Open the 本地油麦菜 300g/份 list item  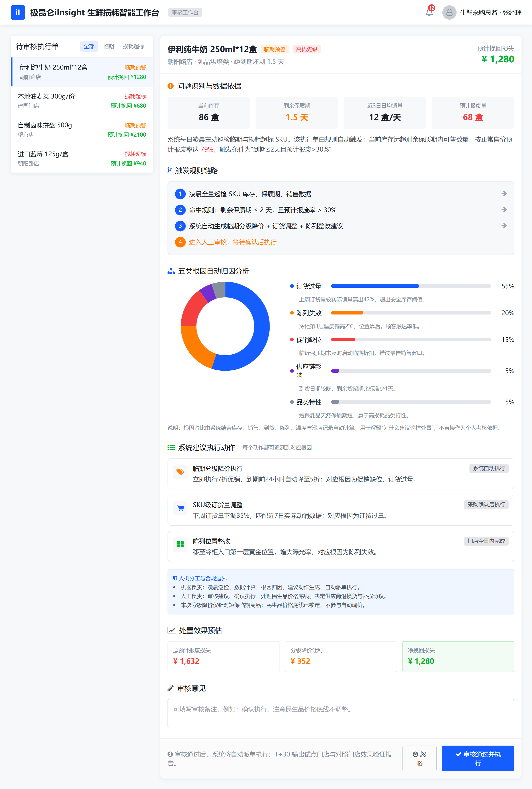(x=82, y=101)
